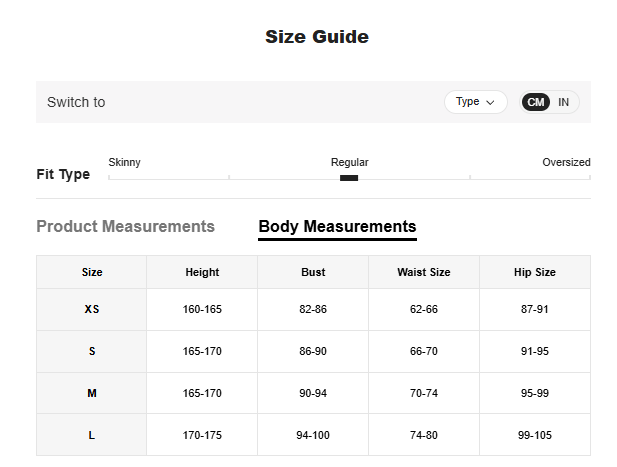Viewport: 617px width, 467px height.
Task: Select the L size row label
Action: click(92, 435)
